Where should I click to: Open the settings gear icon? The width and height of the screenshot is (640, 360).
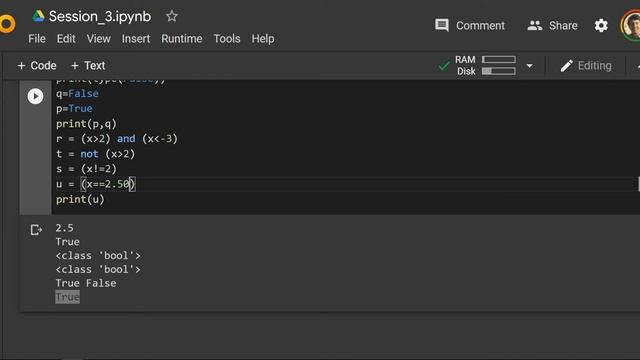click(x=601, y=26)
